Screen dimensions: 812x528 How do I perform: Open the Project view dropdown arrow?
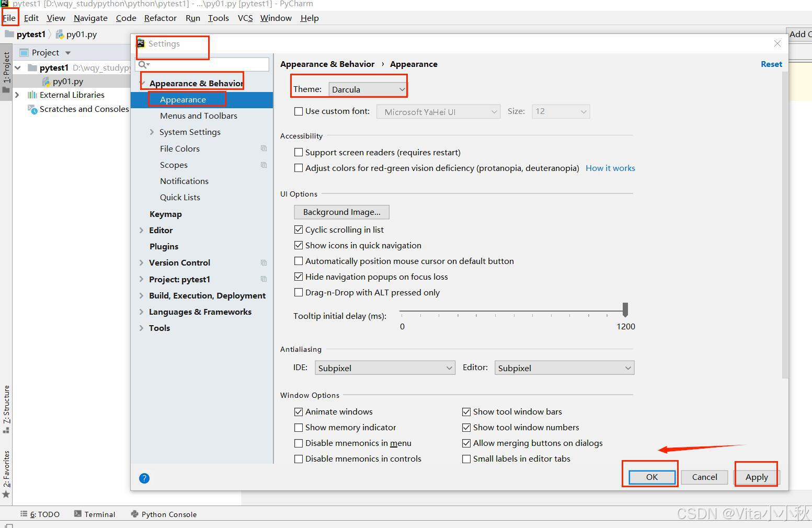click(68, 53)
